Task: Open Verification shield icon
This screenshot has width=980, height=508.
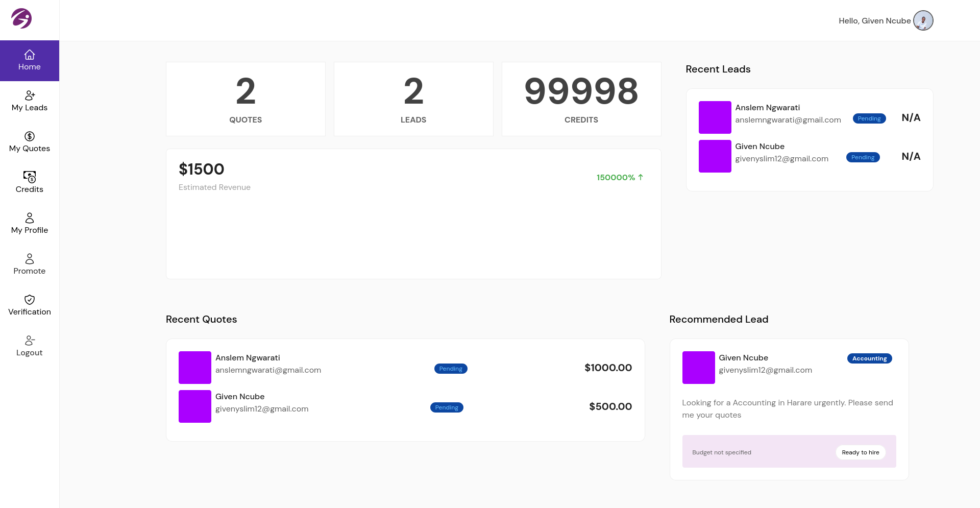Action: (30, 300)
